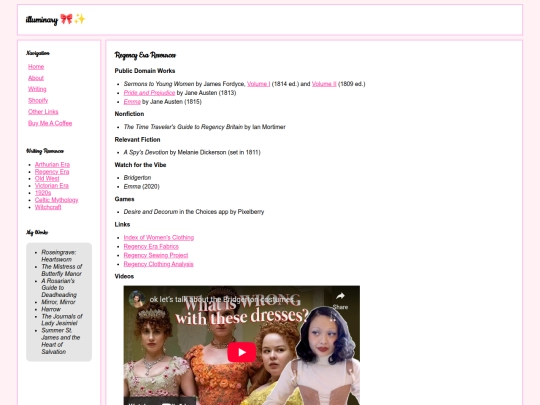Play the Bridgerton costumes YouTube video
Screen dimensions: 540x405
tap(242, 352)
